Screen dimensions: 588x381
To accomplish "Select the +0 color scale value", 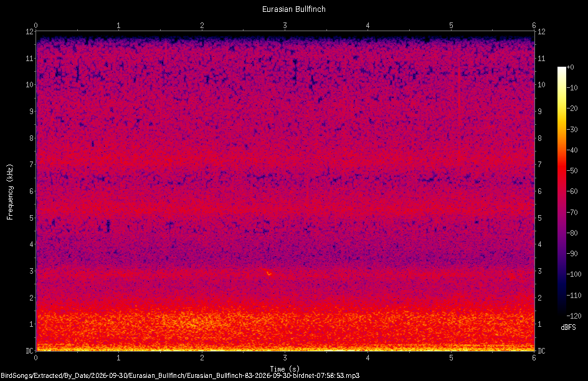I will click(x=571, y=67).
